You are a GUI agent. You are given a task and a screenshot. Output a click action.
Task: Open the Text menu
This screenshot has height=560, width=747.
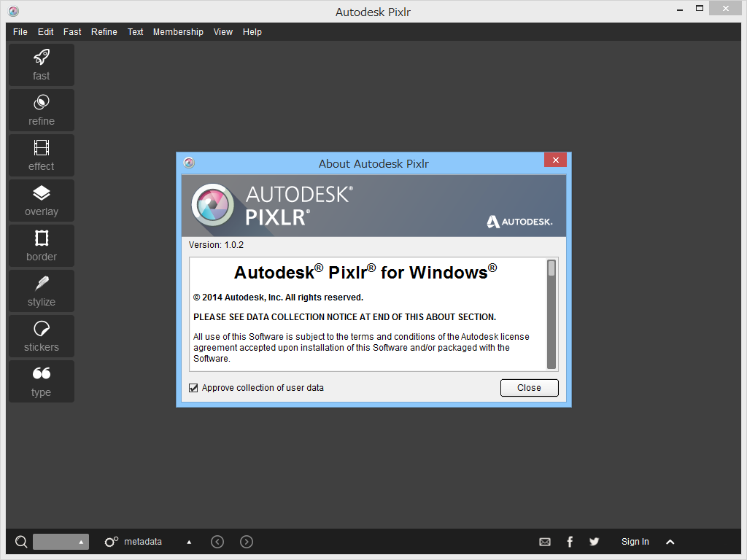click(135, 32)
